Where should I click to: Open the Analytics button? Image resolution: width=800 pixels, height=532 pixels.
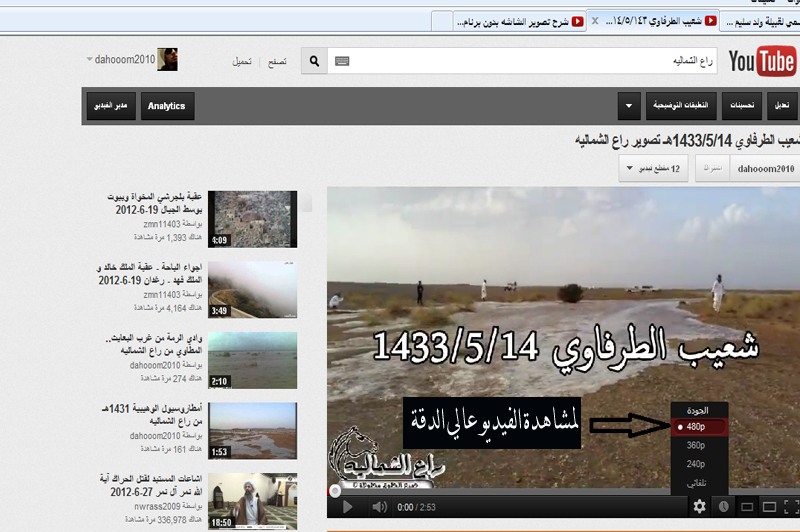[167, 106]
